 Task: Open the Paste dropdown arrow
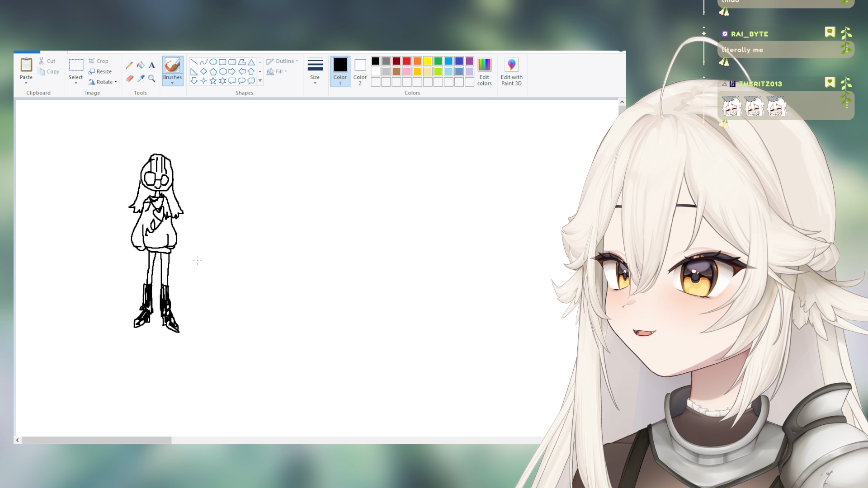click(26, 83)
